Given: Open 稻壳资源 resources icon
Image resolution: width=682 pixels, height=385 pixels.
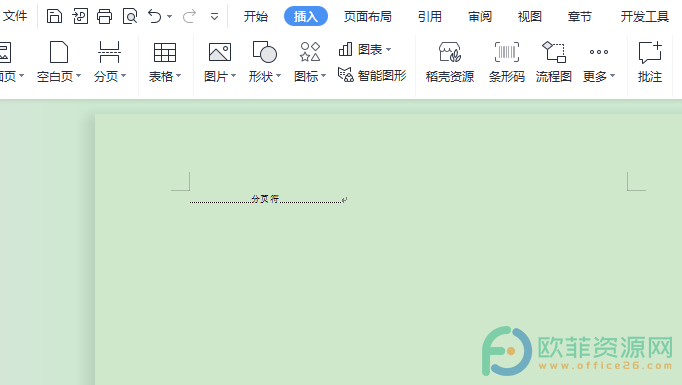Looking at the screenshot, I should pos(450,52).
